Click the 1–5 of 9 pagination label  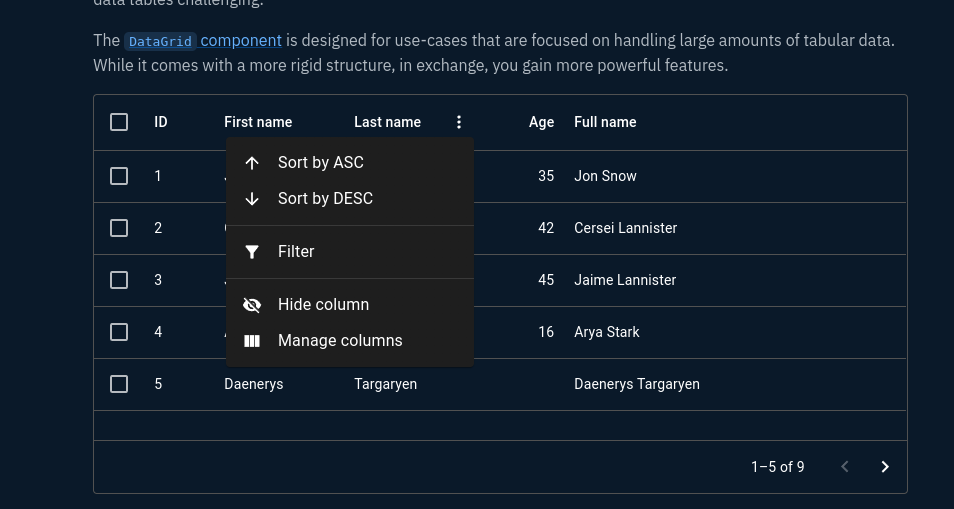click(x=778, y=467)
